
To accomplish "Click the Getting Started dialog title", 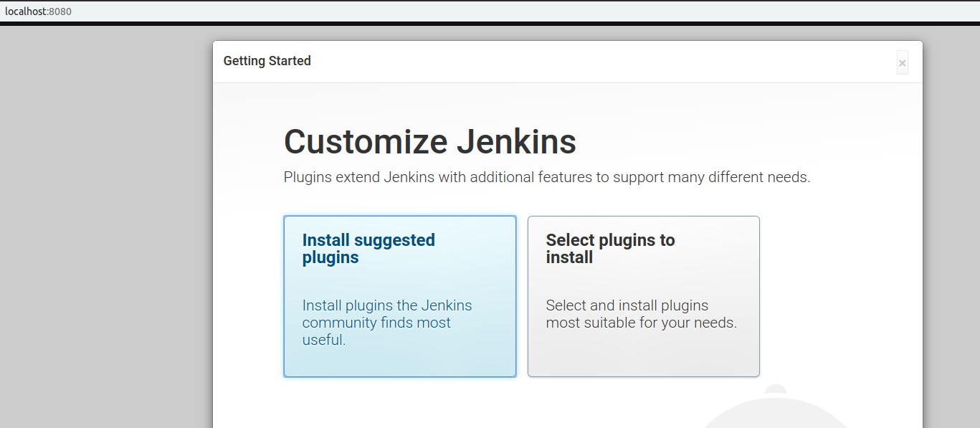I will pos(267,61).
